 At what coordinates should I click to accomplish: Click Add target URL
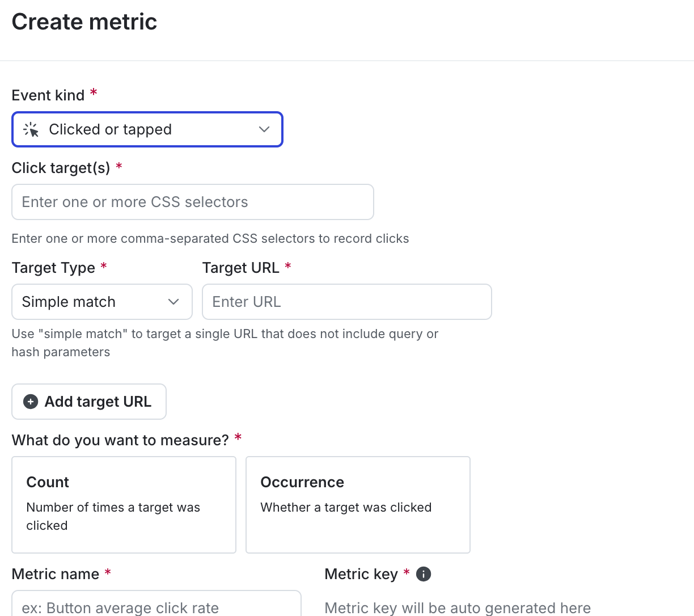[88, 401]
